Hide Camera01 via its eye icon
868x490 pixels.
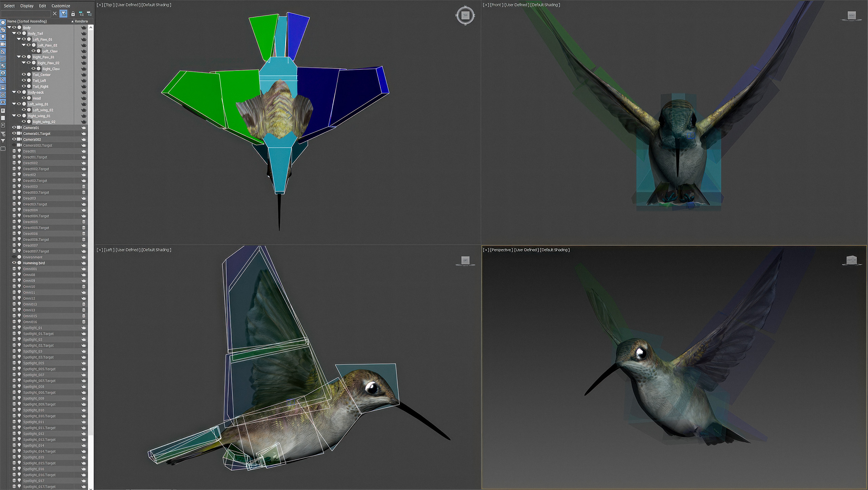pyautogui.click(x=14, y=127)
